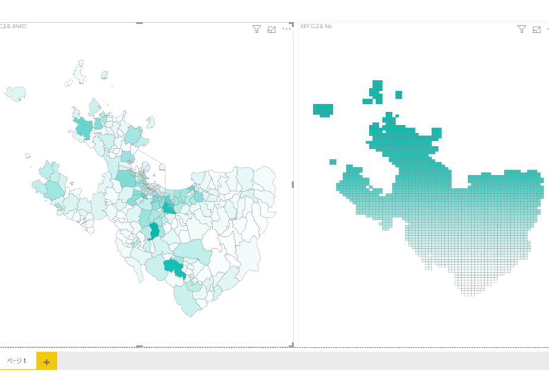Enter focus mode on JINKO map visual
This screenshot has height=392, width=549.
click(x=272, y=30)
